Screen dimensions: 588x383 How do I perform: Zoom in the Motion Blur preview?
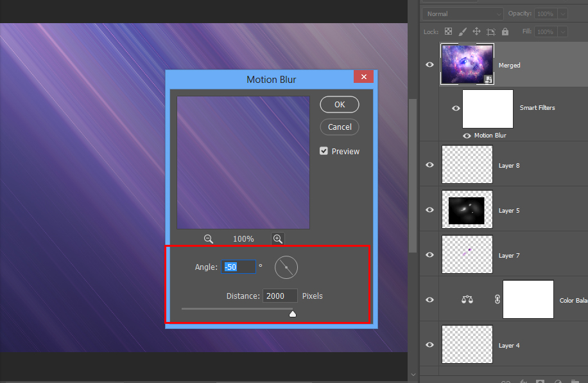[278, 238]
